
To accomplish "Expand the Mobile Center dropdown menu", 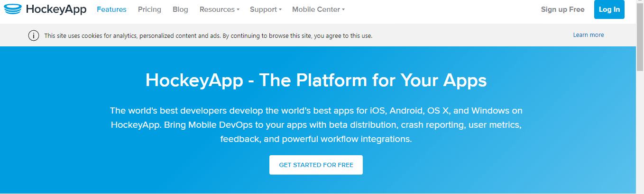I will pos(318,9).
